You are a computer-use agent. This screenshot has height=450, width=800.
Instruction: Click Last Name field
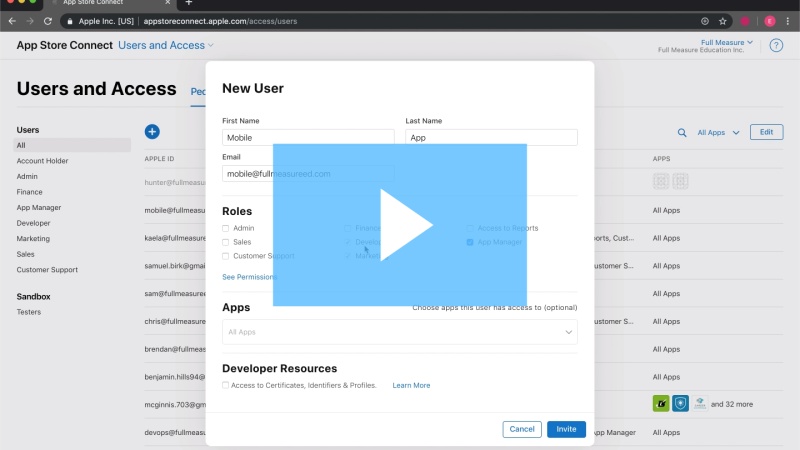[491, 137]
